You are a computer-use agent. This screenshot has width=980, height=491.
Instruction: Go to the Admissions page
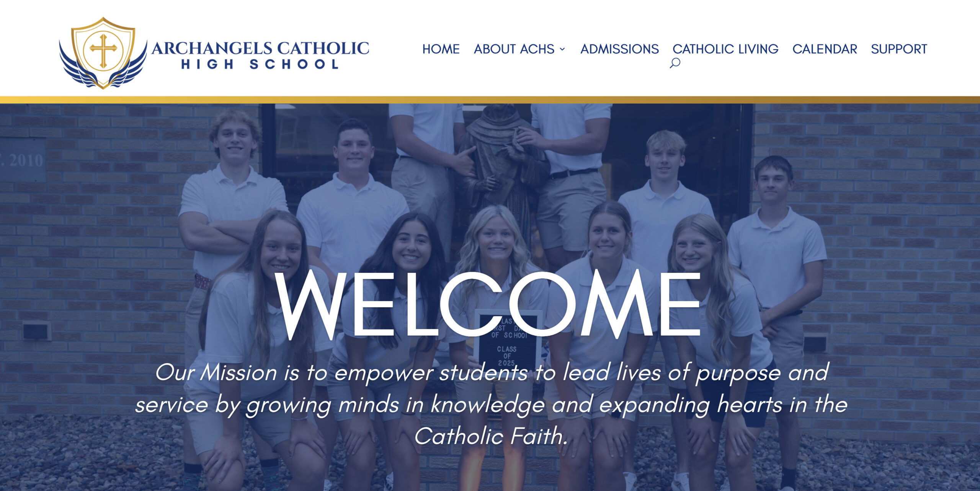pos(619,49)
